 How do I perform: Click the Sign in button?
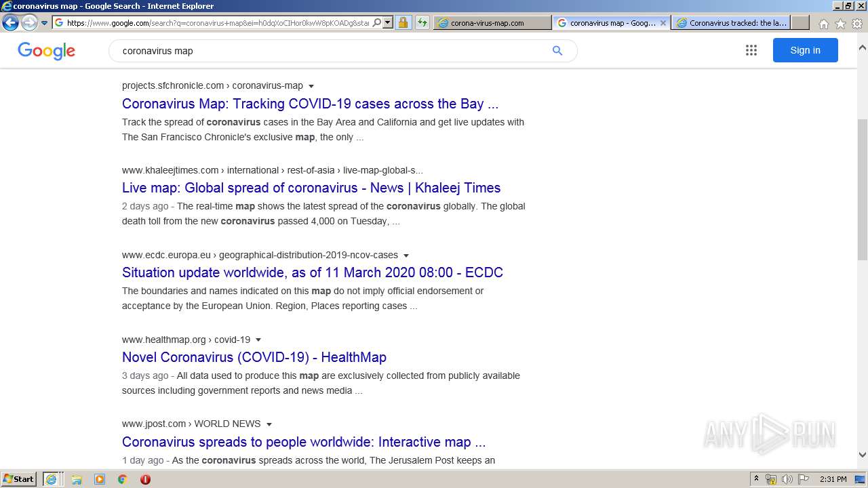coord(805,50)
